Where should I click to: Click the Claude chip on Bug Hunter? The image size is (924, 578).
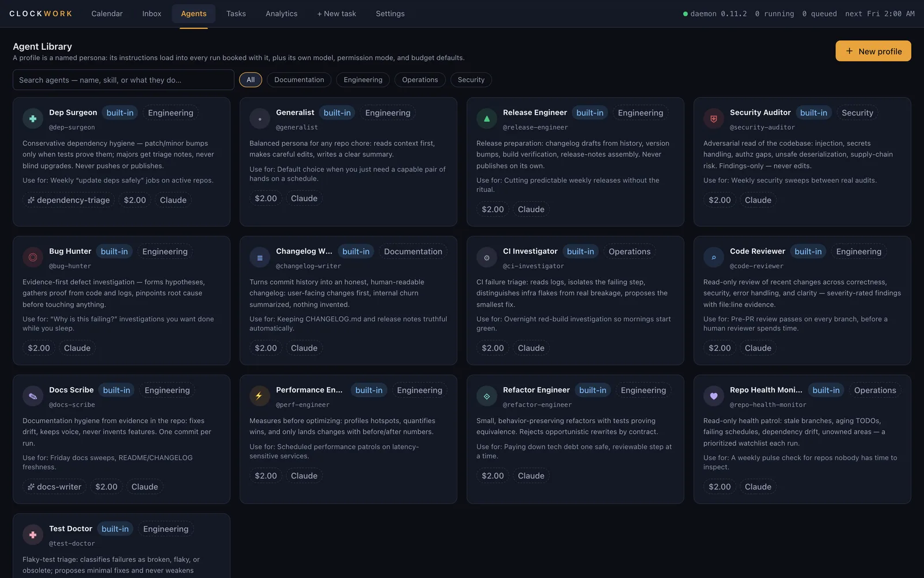click(x=77, y=348)
